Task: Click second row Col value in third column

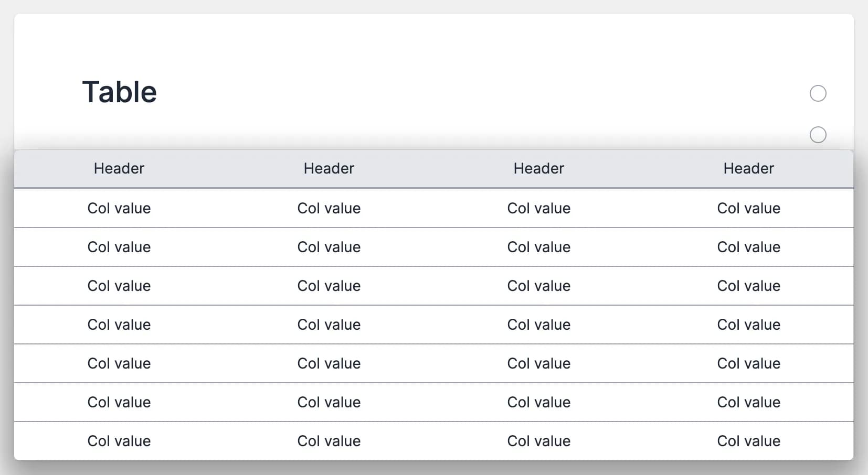Action: pyautogui.click(x=538, y=247)
